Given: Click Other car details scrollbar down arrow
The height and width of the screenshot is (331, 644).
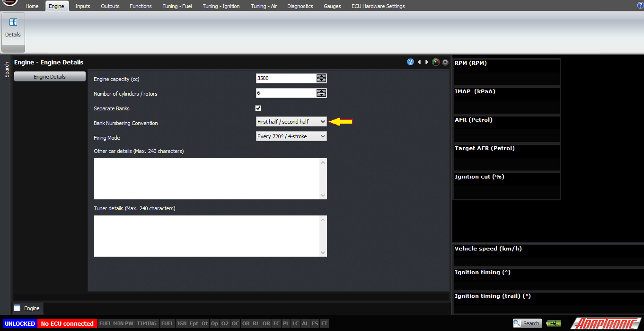Looking at the screenshot, I should (323, 196).
